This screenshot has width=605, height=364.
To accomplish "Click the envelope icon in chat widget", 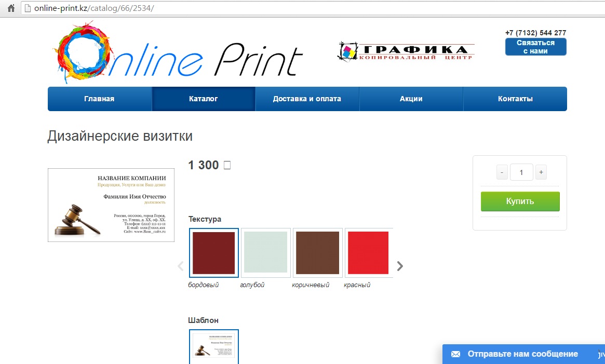I will (x=455, y=354).
